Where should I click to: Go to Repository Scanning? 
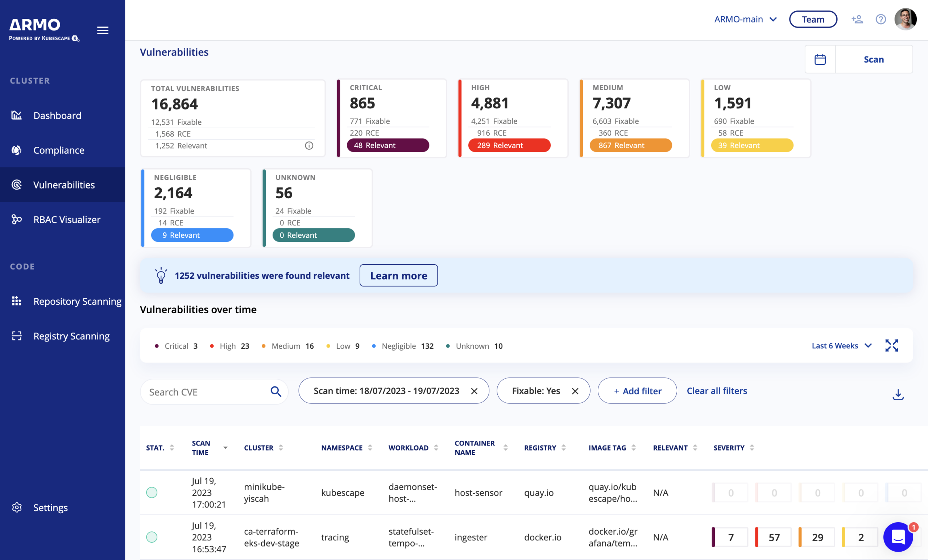62,301
